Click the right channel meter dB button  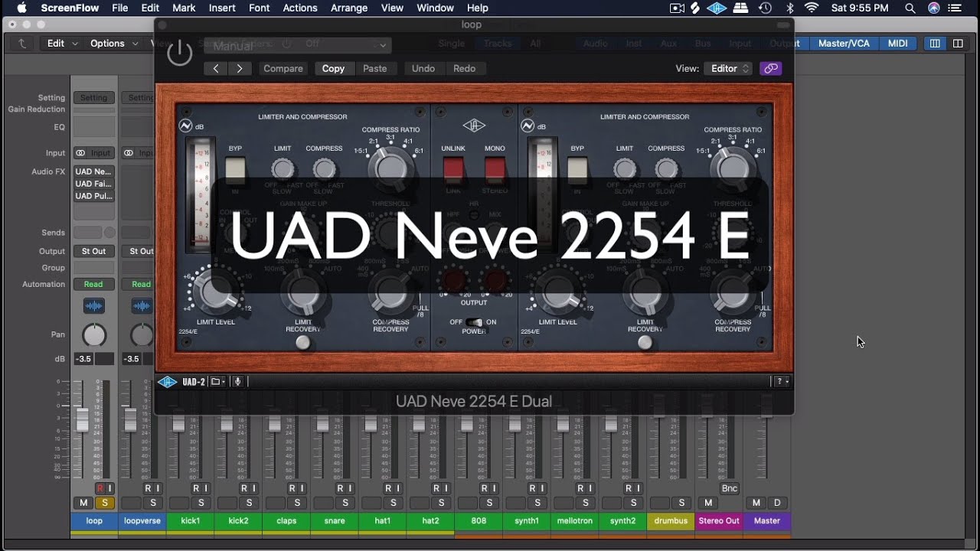click(528, 126)
